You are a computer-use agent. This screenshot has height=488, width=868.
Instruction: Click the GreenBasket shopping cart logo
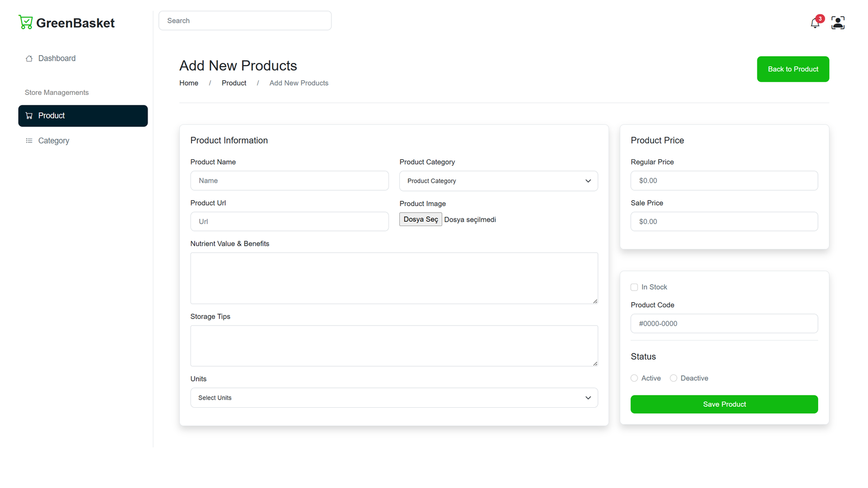pyautogui.click(x=25, y=22)
